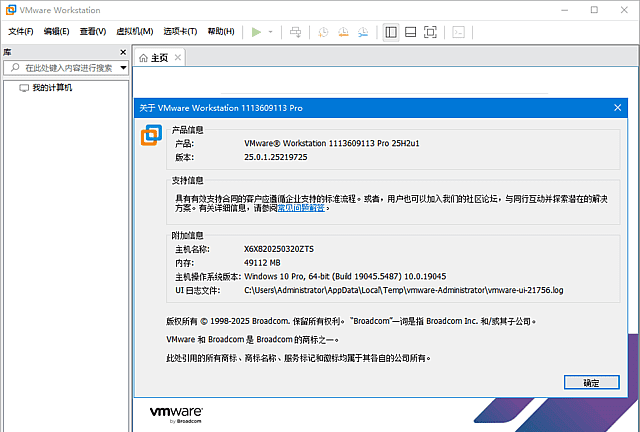The image size is (640, 432).
Task: Expand the library search dropdown arrow
Action: coord(123,68)
